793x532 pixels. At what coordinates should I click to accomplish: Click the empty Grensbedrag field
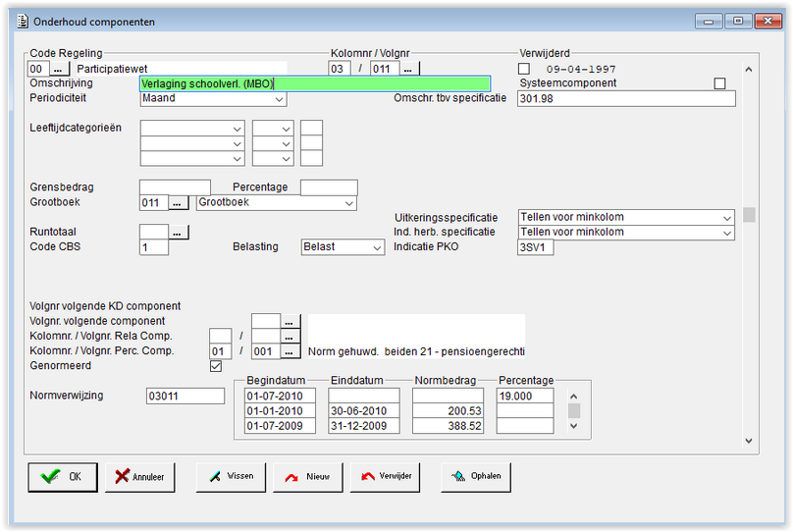click(175, 187)
